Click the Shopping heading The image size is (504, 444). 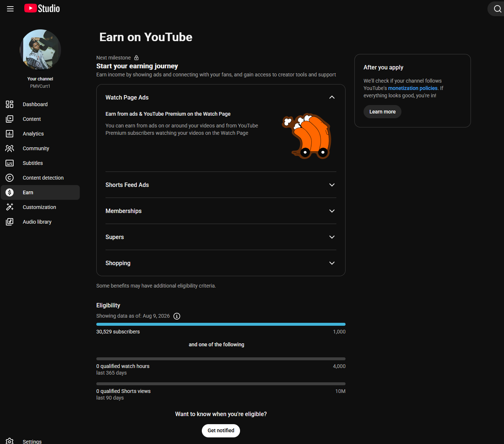pos(118,263)
